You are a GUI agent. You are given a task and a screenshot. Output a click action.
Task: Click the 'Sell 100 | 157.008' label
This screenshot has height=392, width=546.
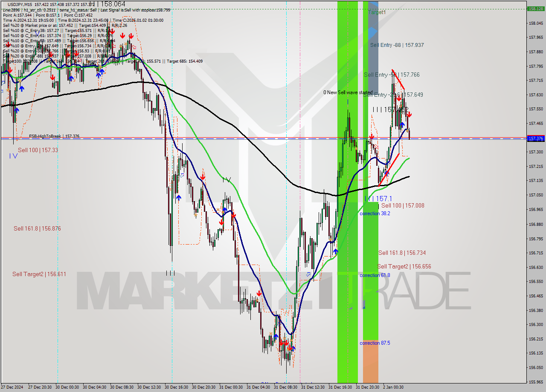tap(403, 205)
